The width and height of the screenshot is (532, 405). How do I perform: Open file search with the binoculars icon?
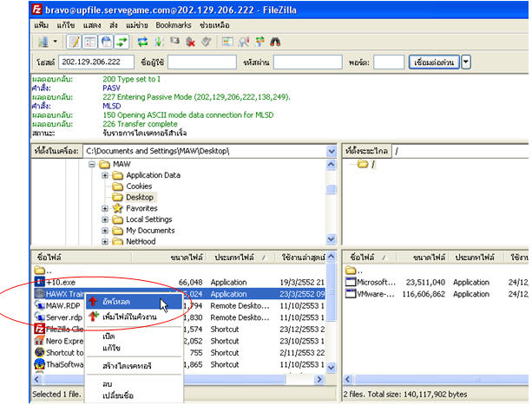[x=275, y=42]
